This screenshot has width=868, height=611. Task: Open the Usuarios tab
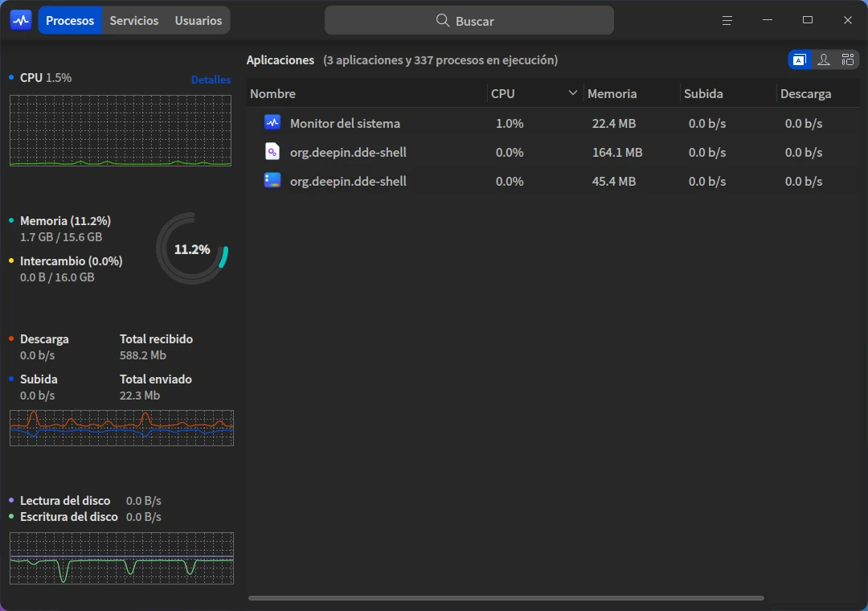pos(199,20)
